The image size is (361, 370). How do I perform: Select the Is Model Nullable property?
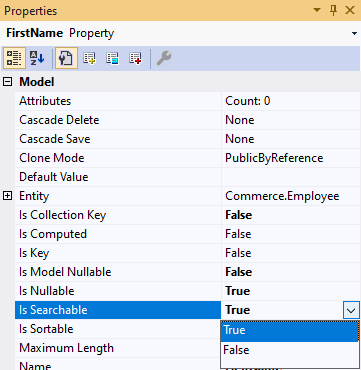tap(118, 272)
